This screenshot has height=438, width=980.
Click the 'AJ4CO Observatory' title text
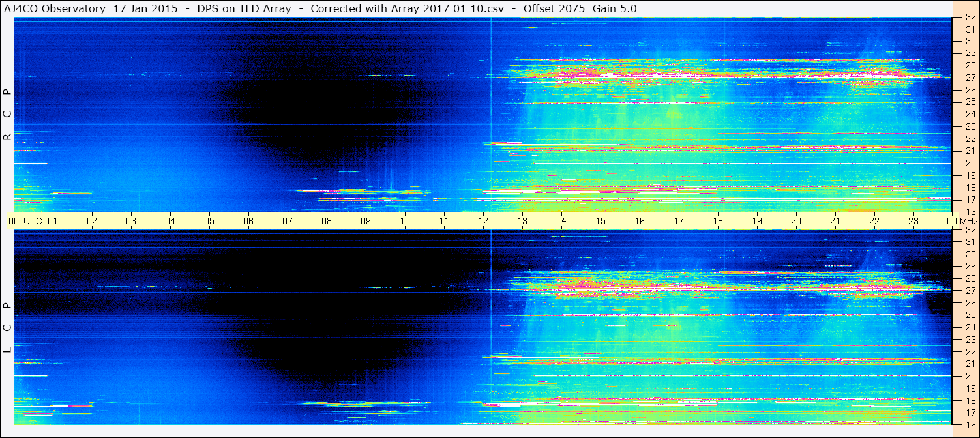click(x=55, y=9)
